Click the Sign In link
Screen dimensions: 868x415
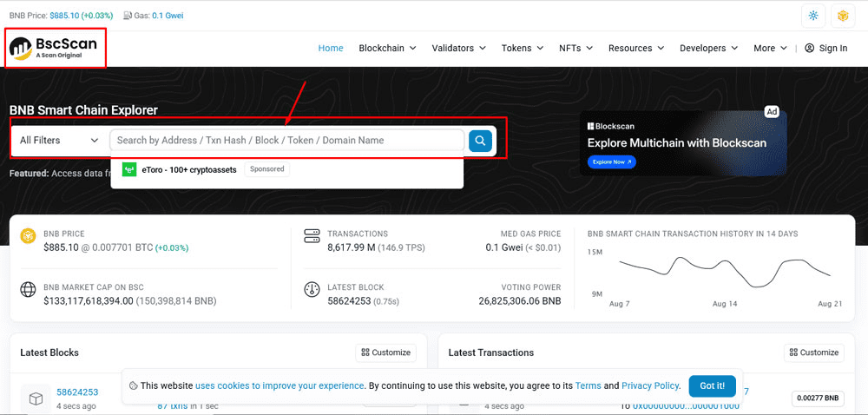pos(826,49)
